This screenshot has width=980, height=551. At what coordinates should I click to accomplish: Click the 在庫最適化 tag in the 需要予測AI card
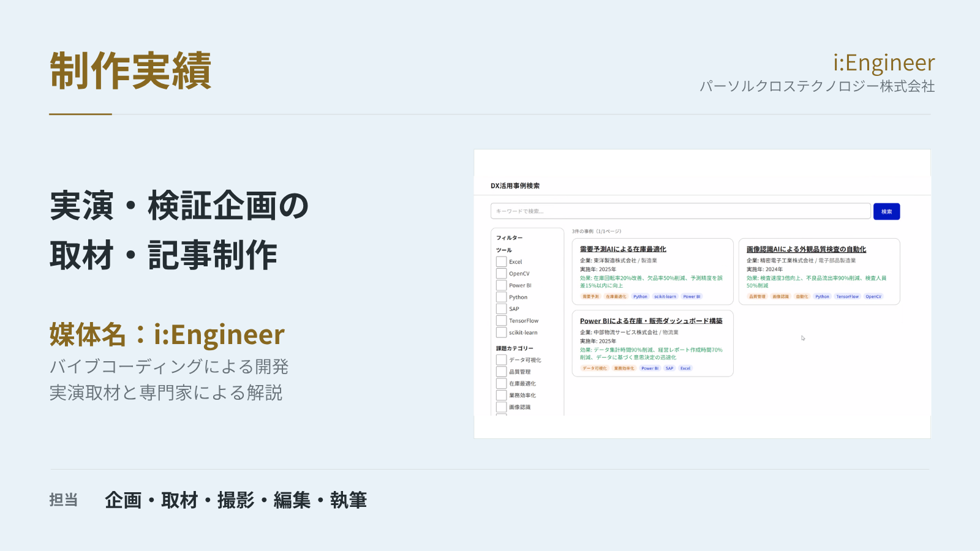(616, 296)
